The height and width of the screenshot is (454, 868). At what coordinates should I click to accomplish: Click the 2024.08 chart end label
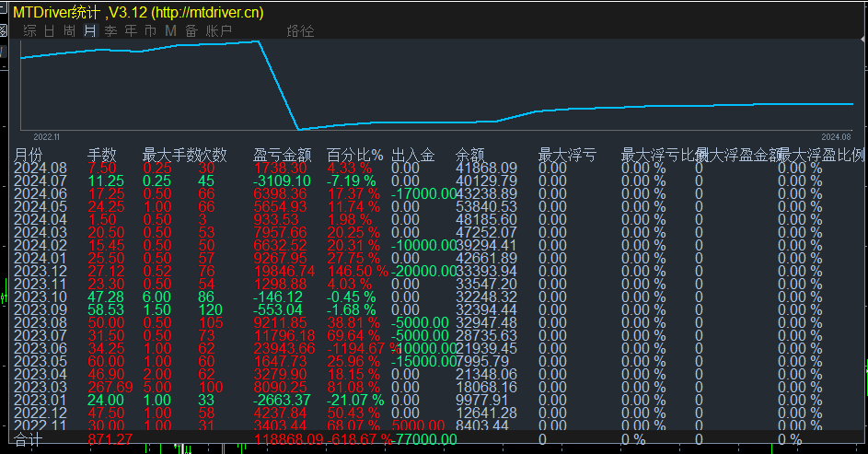coord(836,137)
